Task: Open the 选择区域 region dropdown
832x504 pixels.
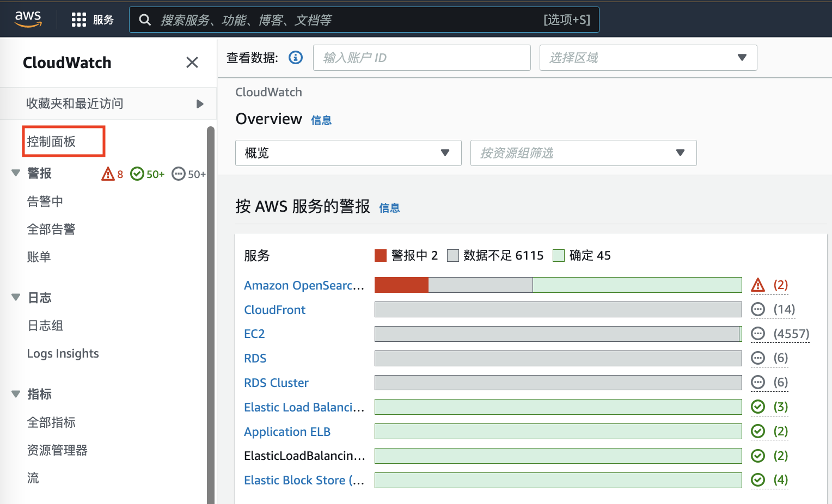Action: point(648,58)
